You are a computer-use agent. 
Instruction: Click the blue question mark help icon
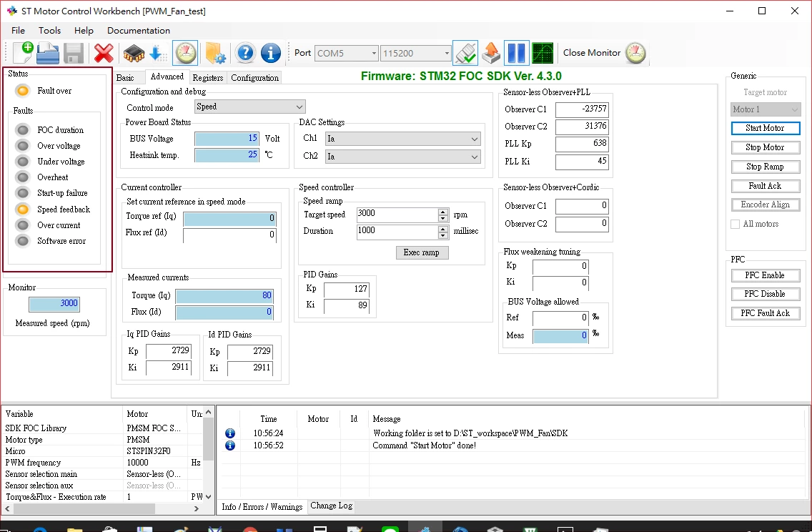coord(245,53)
